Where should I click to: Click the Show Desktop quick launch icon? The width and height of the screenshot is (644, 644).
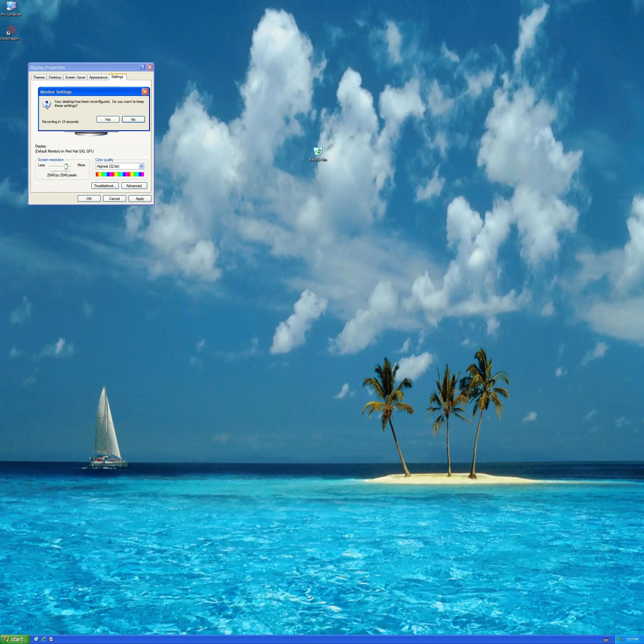pos(36,639)
